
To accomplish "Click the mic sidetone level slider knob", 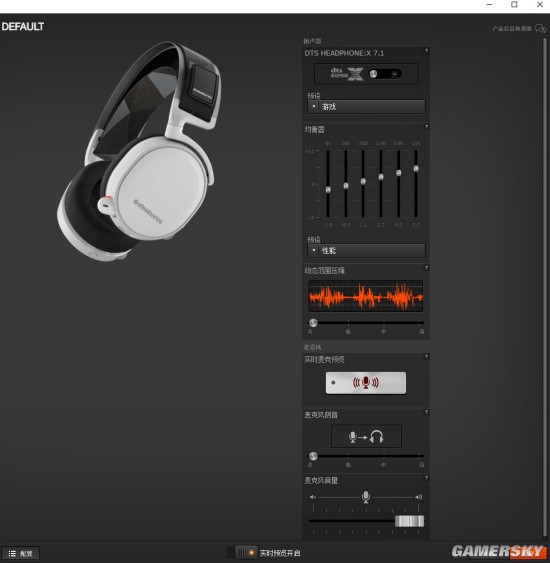I will [x=313, y=456].
